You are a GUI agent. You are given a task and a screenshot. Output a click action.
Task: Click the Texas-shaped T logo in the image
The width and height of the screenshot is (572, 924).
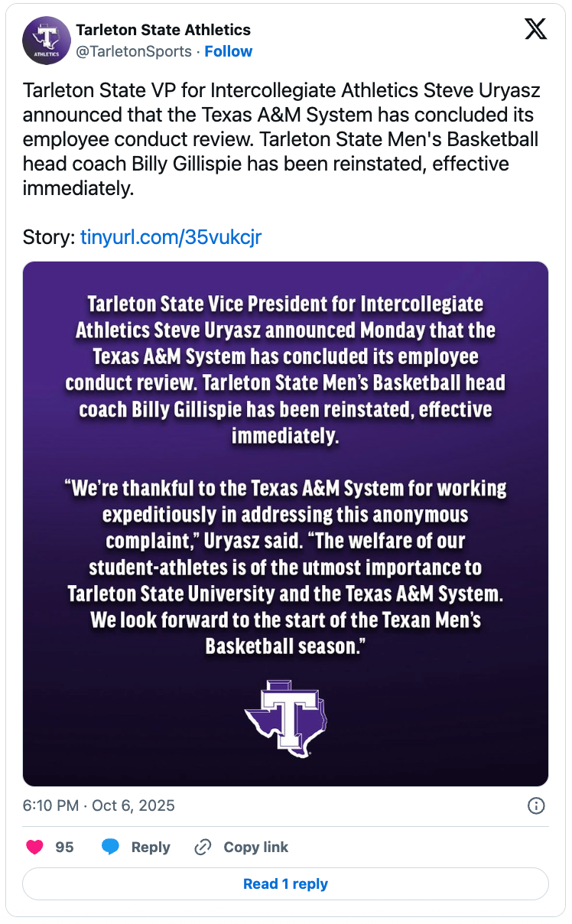click(x=286, y=718)
